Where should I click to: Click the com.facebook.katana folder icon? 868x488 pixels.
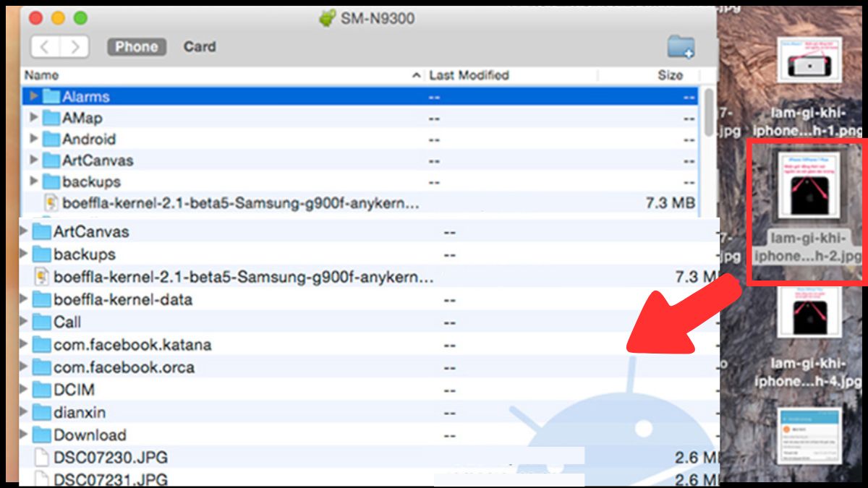point(42,344)
